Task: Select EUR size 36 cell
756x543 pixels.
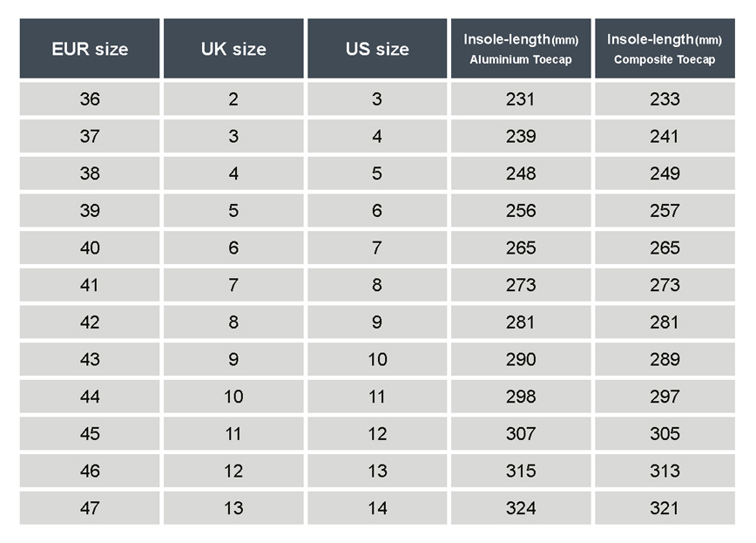Action: pyautogui.click(x=90, y=99)
